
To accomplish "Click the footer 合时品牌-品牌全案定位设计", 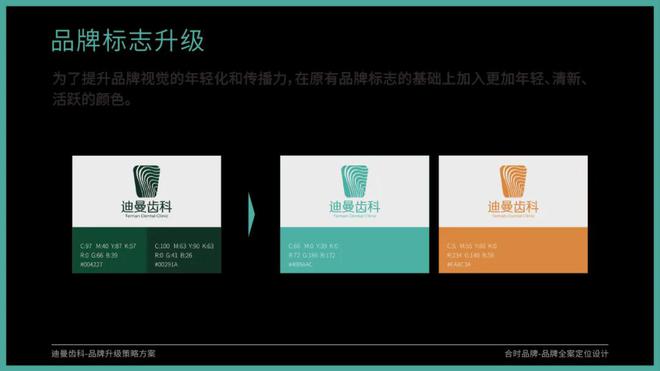I will coord(556,354).
